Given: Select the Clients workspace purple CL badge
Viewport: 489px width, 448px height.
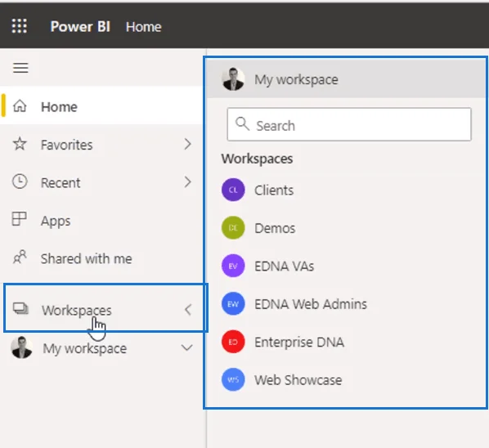Looking at the screenshot, I should pos(233,190).
